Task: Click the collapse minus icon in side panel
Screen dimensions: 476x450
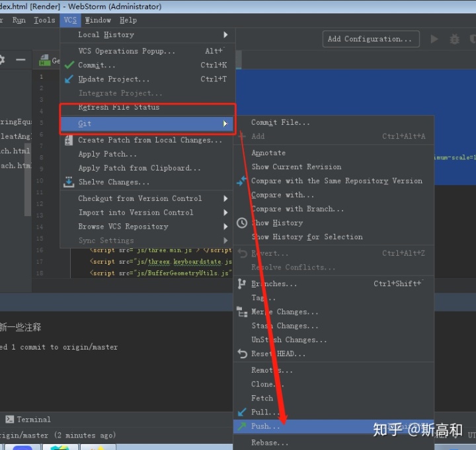Action: click(20, 59)
